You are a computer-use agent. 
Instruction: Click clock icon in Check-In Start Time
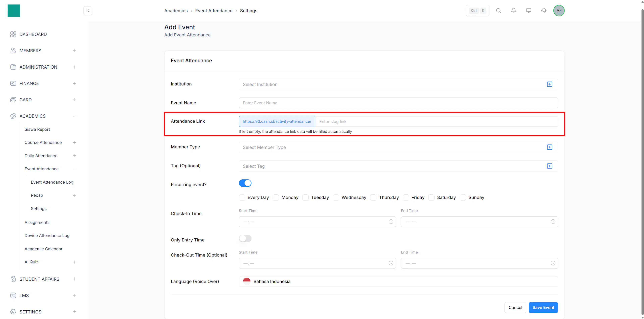pos(391,222)
